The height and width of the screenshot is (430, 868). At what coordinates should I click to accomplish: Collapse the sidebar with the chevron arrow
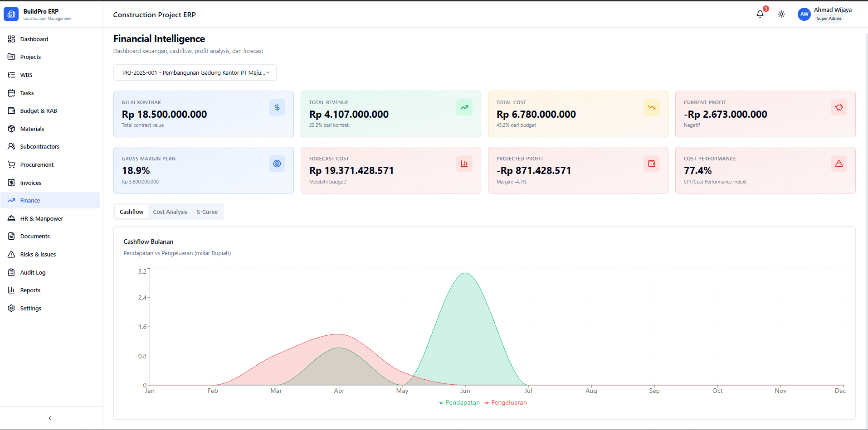tap(50, 418)
